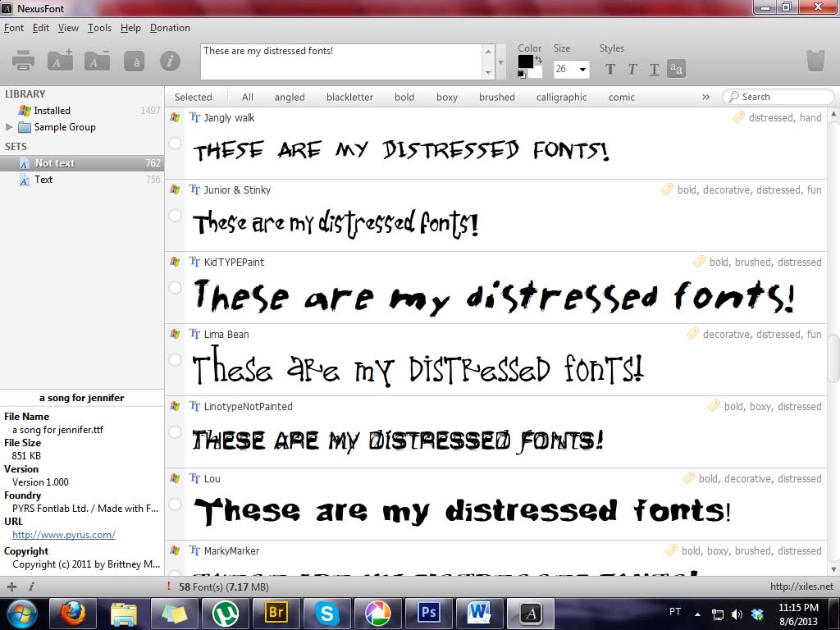
Task: Click the tag icon for KidTYPEPaint
Action: (699, 262)
